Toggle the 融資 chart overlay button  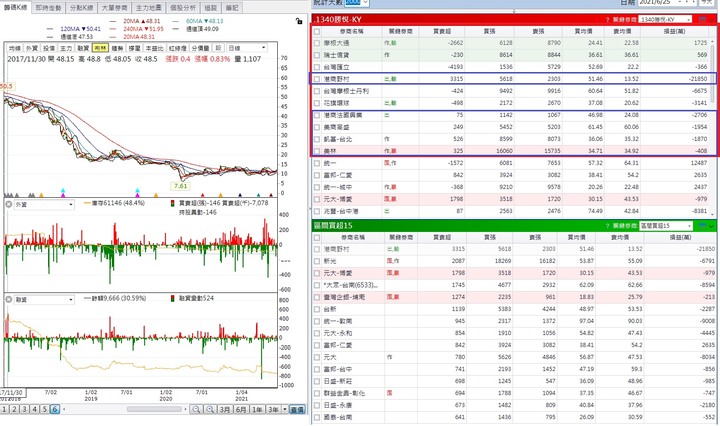point(83,48)
